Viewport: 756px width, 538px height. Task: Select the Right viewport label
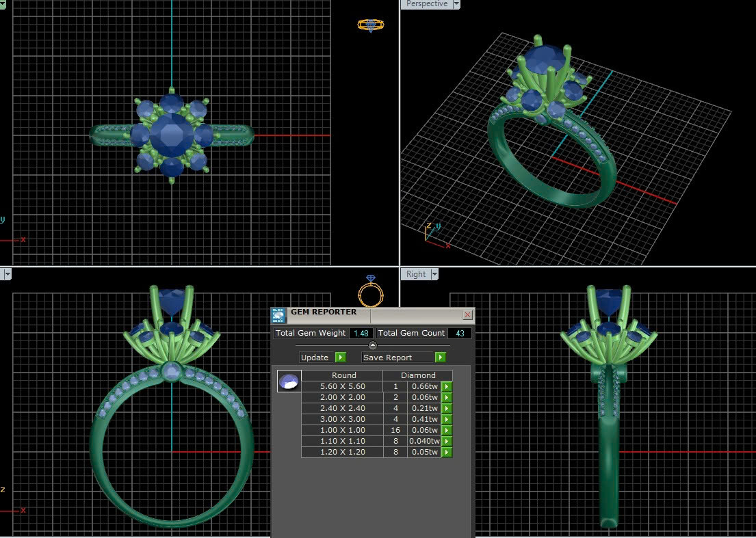[x=415, y=274]
